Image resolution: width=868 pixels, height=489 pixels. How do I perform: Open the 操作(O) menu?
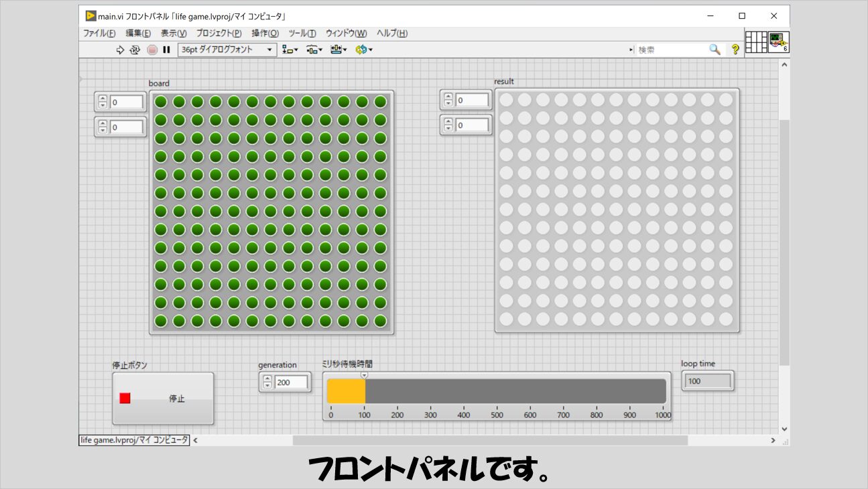(265, 33)
